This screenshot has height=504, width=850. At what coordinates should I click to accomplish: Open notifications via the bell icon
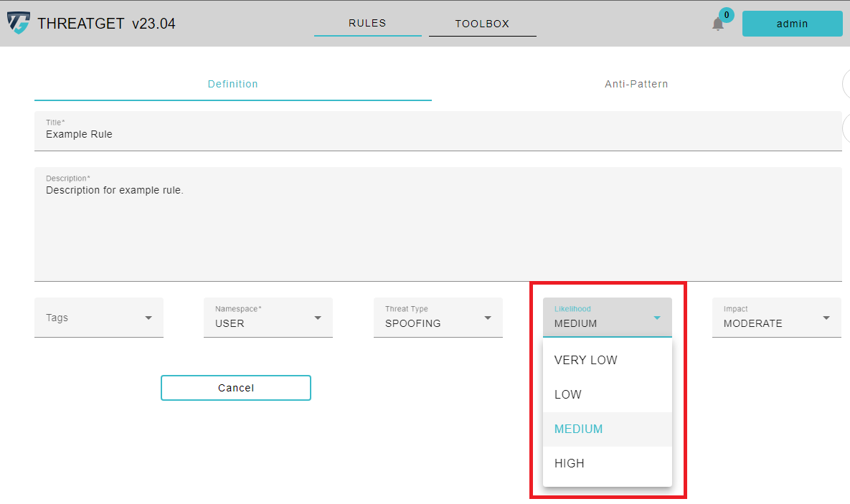[x=717, y=24]
